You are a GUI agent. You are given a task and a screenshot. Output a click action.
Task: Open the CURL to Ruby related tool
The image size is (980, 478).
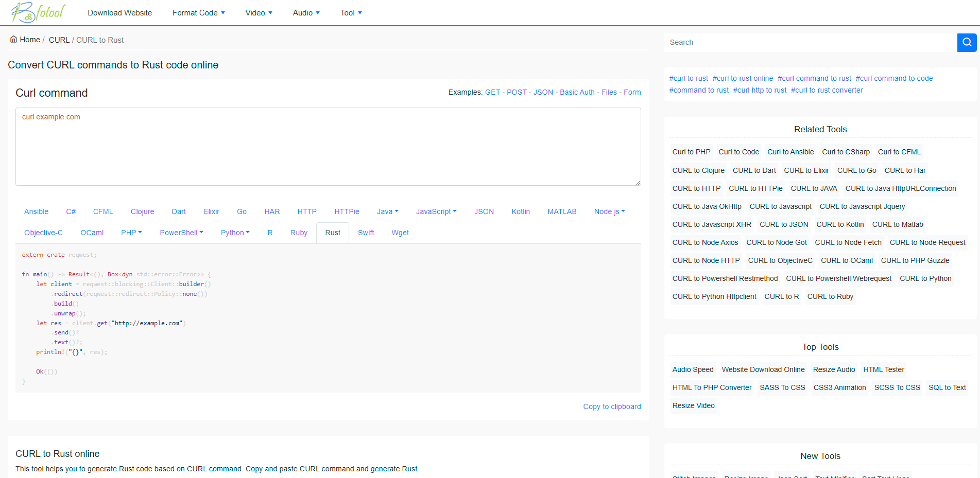coord(830,296)
